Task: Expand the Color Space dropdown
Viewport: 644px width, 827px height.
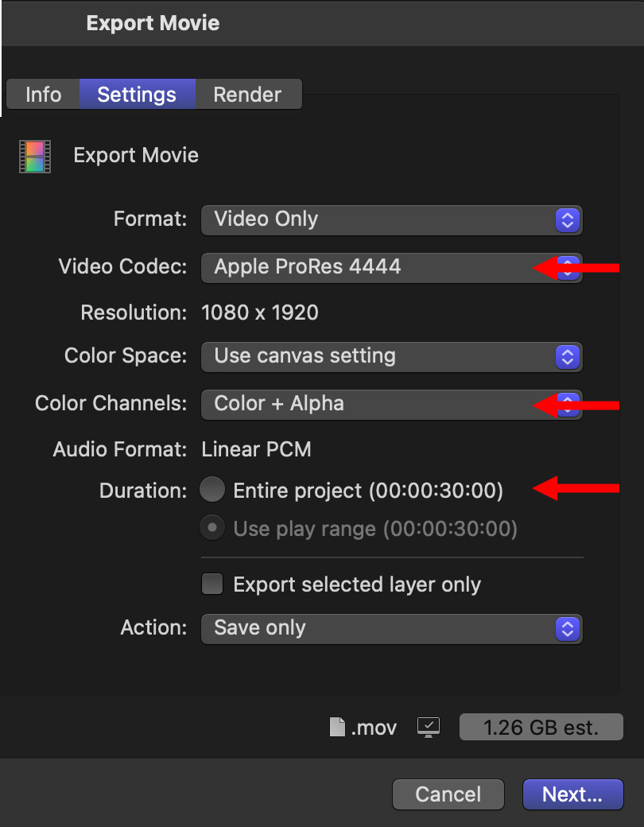Action: 391,356
